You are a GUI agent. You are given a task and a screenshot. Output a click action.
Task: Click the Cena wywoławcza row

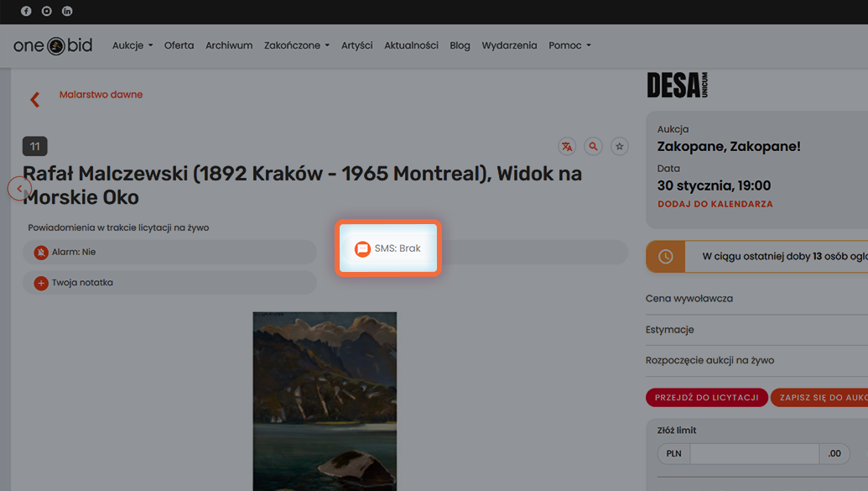pyautogui.click(x=756, y=299)
